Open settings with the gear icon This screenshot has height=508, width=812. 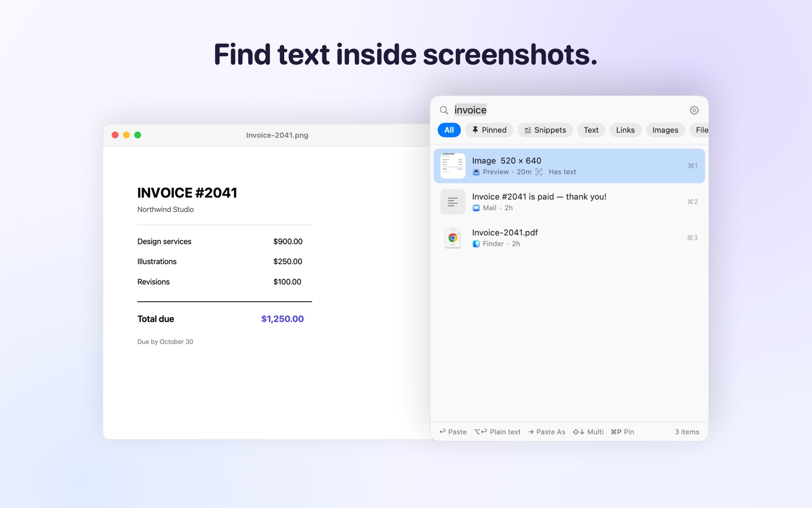(x=694, y=110)
